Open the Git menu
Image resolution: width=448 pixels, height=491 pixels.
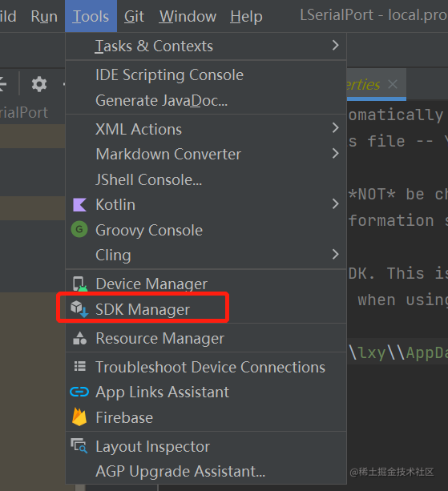tap(134, 16)
